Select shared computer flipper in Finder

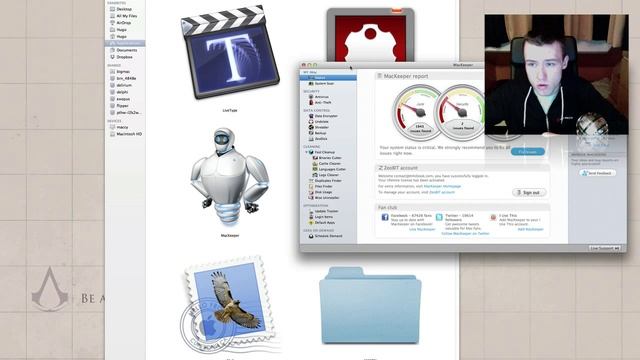tap(122, 105)
